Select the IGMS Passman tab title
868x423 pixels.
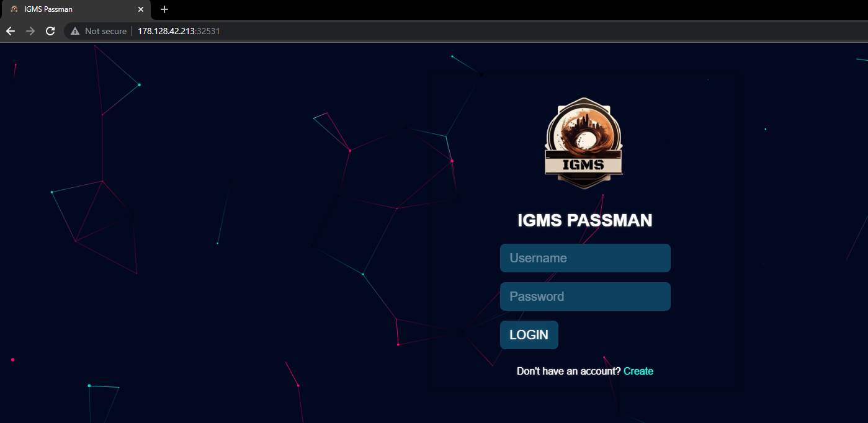point(48,9)
